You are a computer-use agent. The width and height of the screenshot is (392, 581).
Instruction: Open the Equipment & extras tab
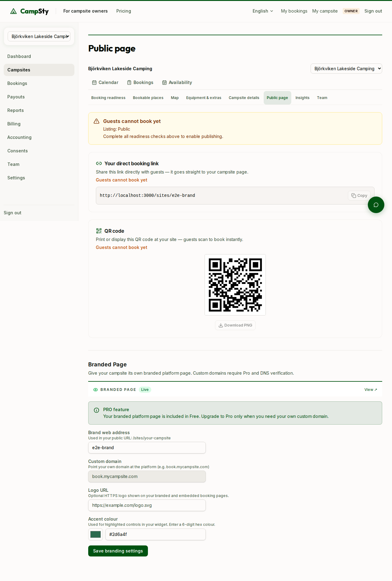pyautogui.click(x=204, y=98)
